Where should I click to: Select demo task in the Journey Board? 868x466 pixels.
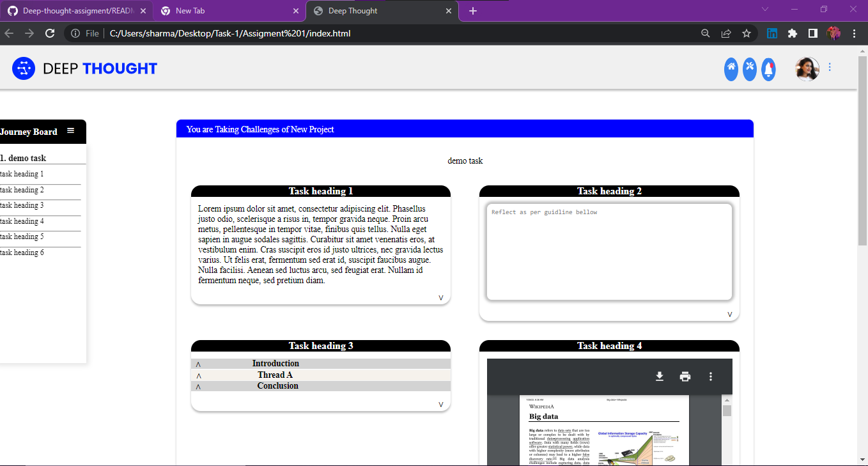tap(19, 157)
